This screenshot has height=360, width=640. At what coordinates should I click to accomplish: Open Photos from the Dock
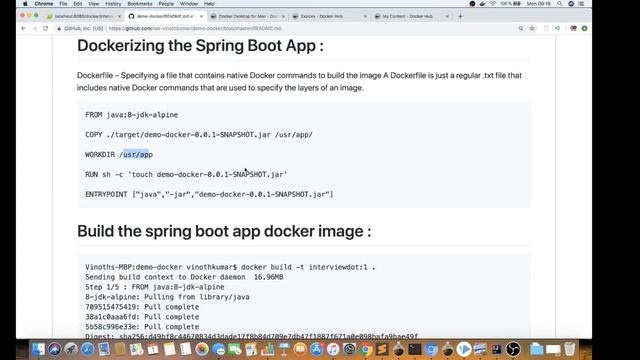click(x=202, y=349)
